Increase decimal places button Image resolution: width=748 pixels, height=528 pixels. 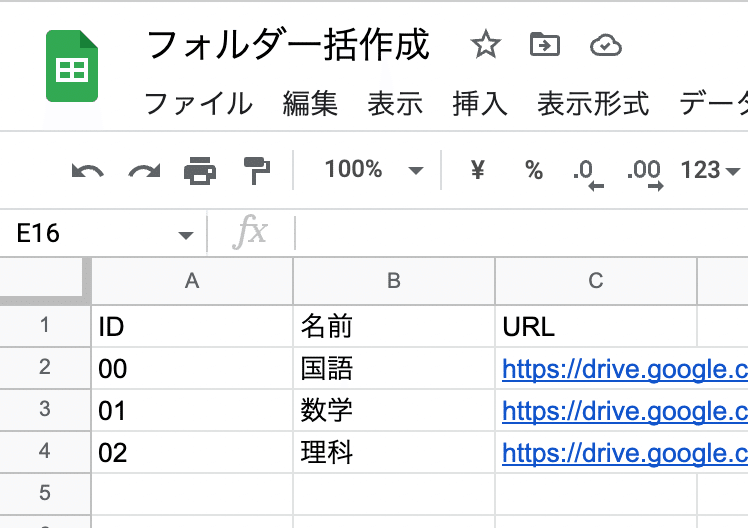pos(645,175)
